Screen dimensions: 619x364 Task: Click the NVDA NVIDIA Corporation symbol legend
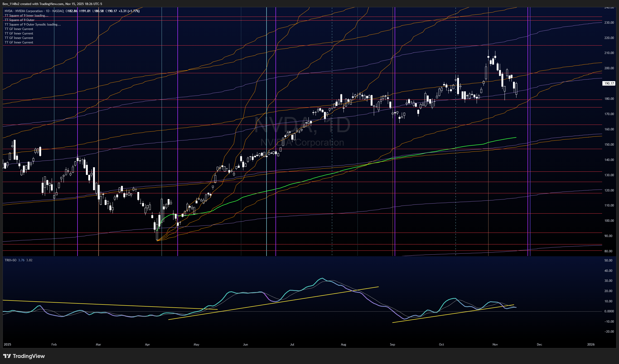(24, 11)
